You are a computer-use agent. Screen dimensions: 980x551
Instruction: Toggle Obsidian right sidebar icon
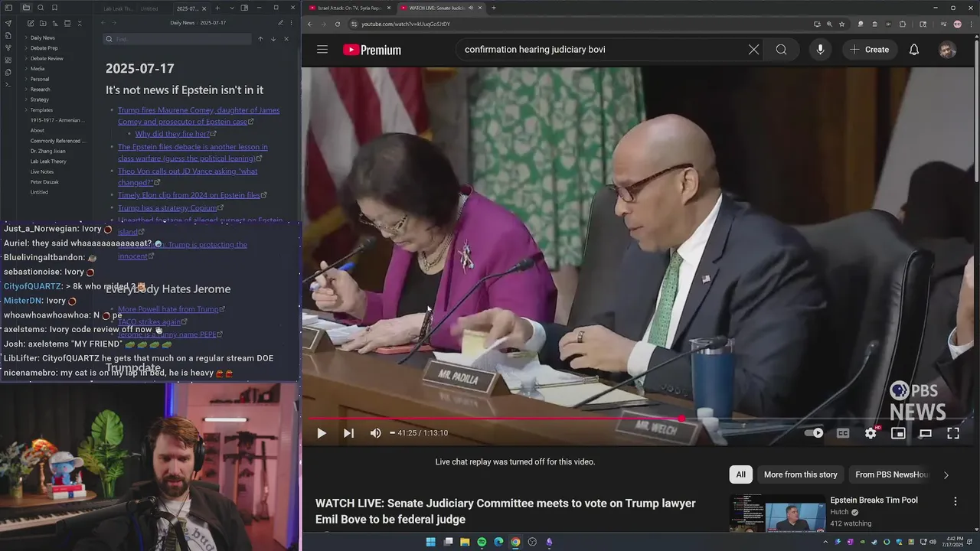click(x=244, y=8)
